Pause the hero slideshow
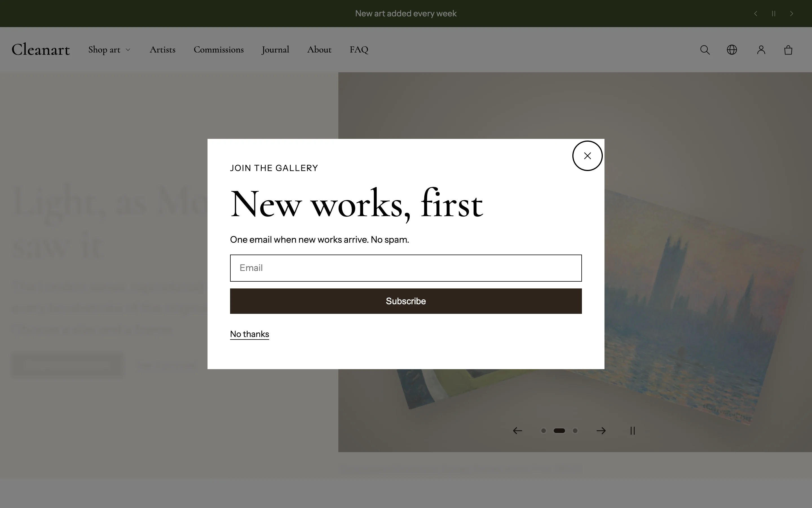The width and height of the screenshot is (812, 508). pyautogui.click(x=632, y=431)
